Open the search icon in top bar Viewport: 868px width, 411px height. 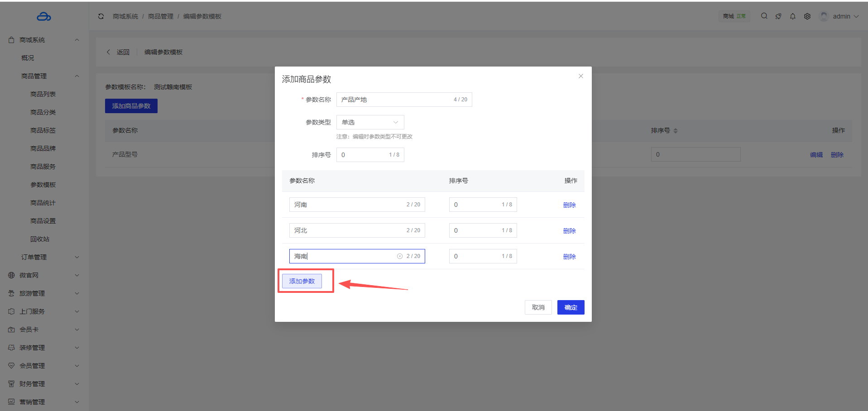(764, 16)
